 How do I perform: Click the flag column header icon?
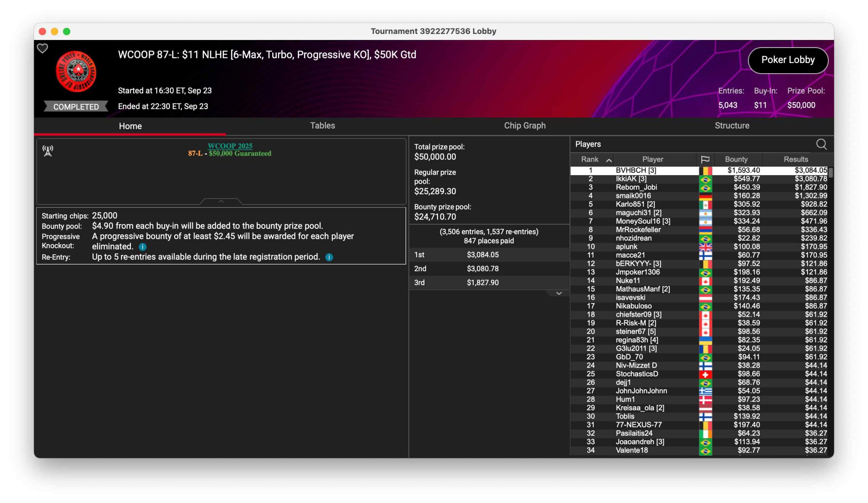(705, 159)
